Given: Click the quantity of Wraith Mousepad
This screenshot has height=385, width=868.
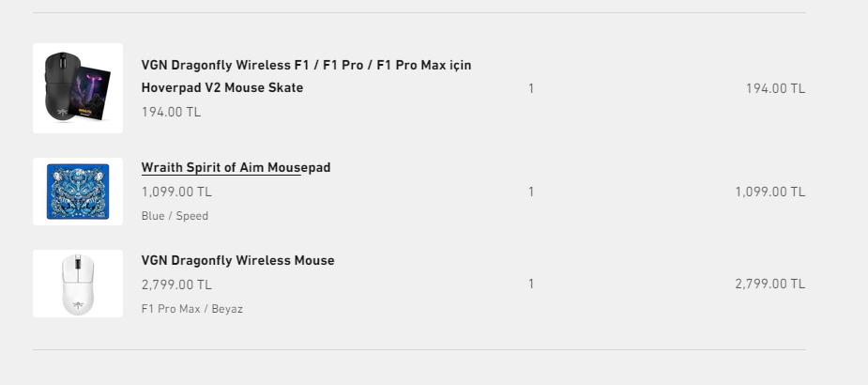Looking at the screenshot, I should [x=531, y=192].
